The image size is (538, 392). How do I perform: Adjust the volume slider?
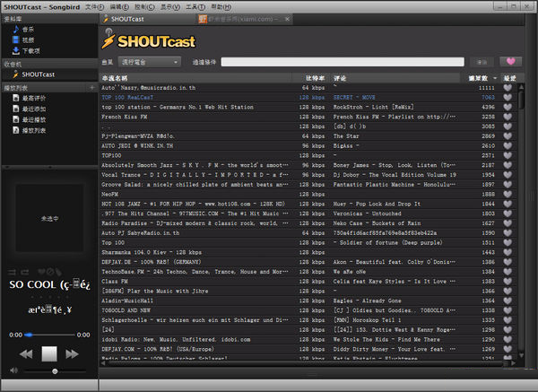(x=56, y=370)
